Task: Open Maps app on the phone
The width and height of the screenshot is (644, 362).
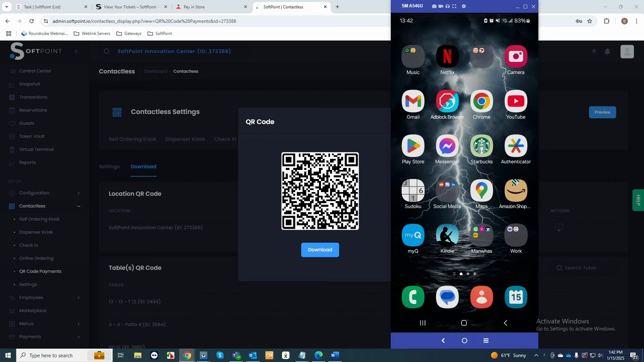Action: (x=481, y=191)
